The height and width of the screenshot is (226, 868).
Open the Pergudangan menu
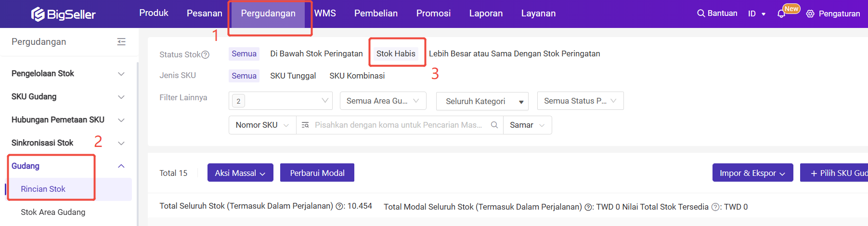[268, 13]
